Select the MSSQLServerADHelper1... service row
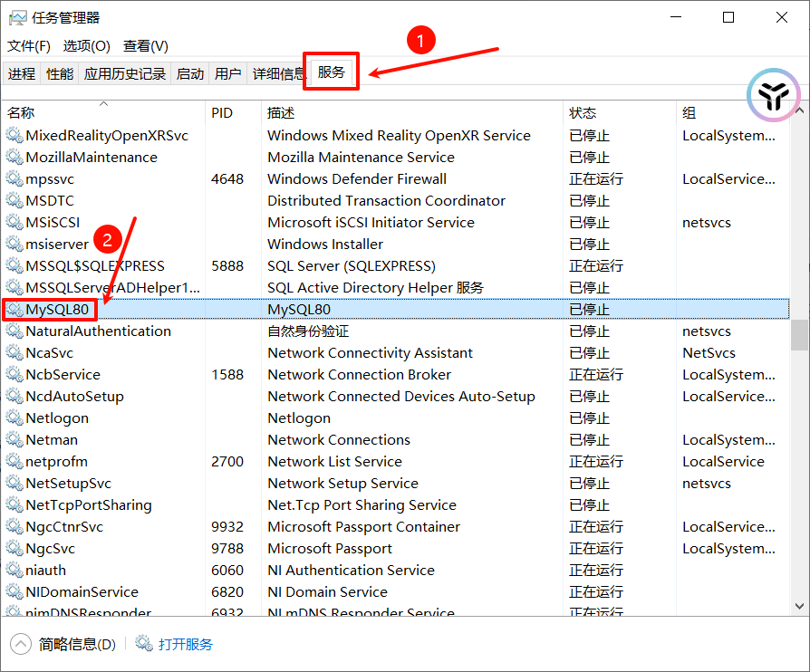The height and width of the screenshot is (672, 810). [x=396, y=288]
